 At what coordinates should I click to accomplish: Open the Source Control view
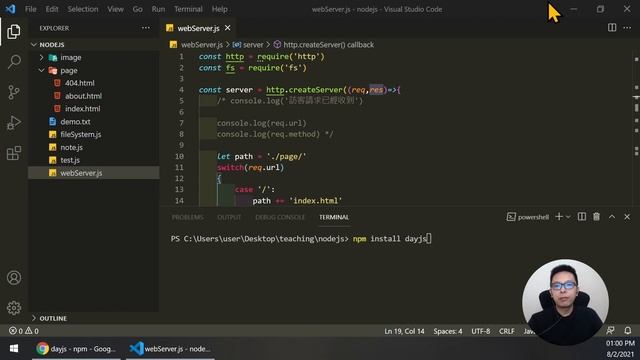13,92
